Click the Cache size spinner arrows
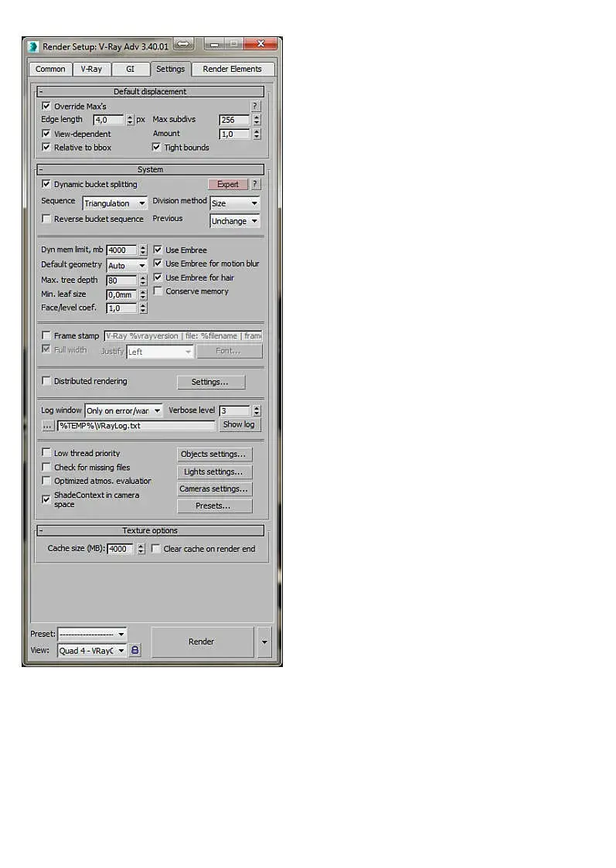 click(141, 549)
